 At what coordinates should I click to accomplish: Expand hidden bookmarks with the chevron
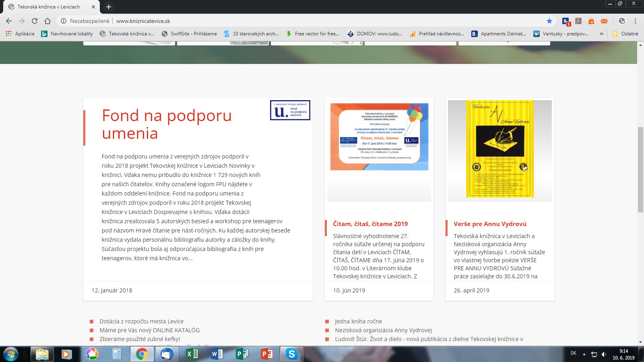tap(602, 34)
